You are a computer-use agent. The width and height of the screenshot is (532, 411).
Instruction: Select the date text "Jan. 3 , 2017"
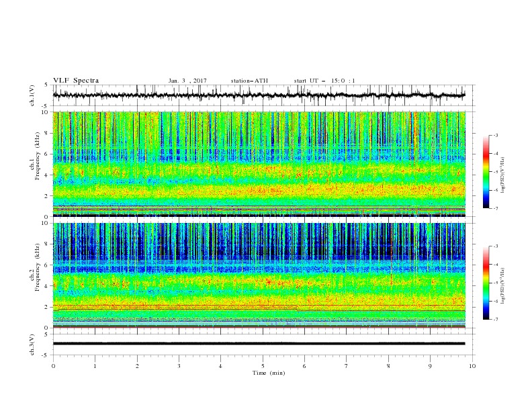pyautogui.click(x=187, y=81)
